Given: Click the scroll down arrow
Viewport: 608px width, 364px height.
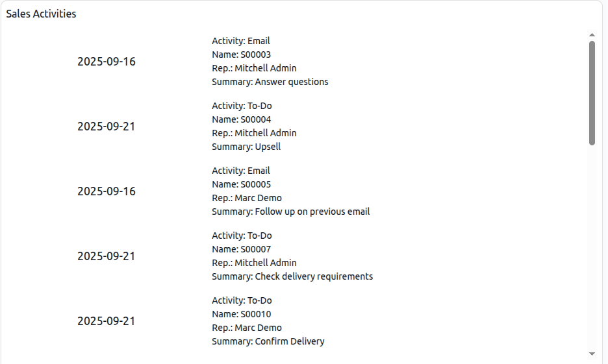Looking at the screenshot, I should point(592,354).
